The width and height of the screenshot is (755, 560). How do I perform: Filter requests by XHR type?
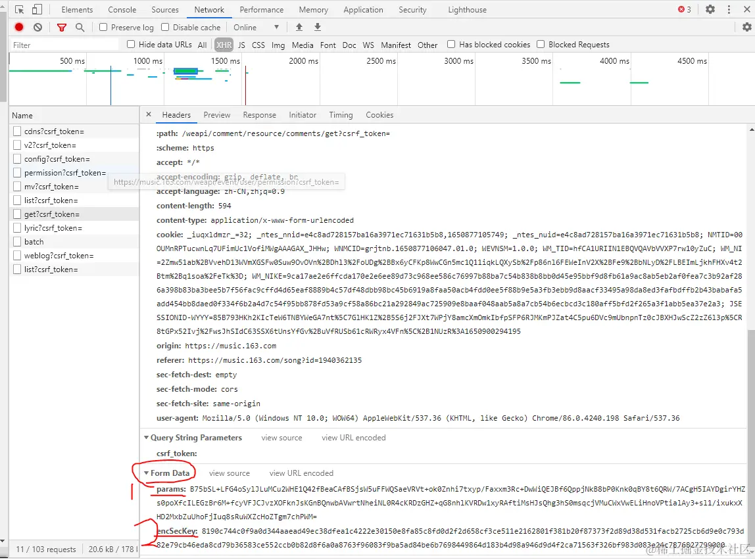(224, 45)
